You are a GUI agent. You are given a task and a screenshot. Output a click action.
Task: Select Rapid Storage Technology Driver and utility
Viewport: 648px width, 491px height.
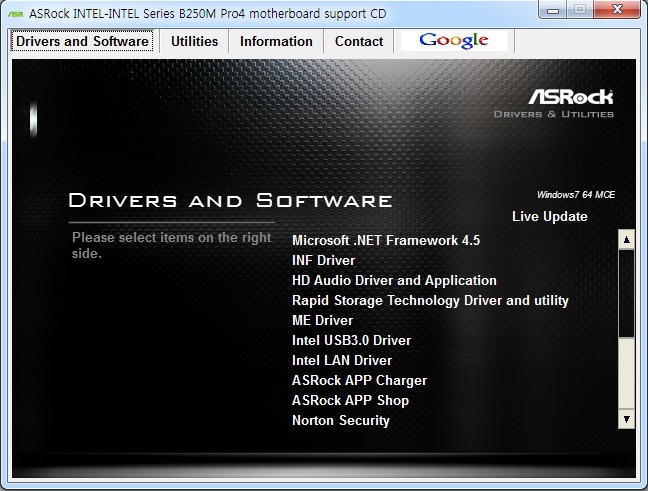tap(430, 300)
